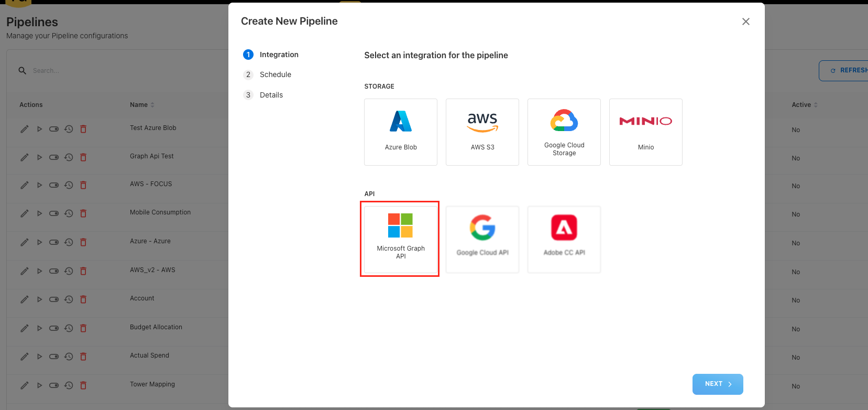Screen dimensions: 868x410
Task: Toggle the Azure - Azure pipeline switch
Action: pyautogui.click(x=54, y=242)
